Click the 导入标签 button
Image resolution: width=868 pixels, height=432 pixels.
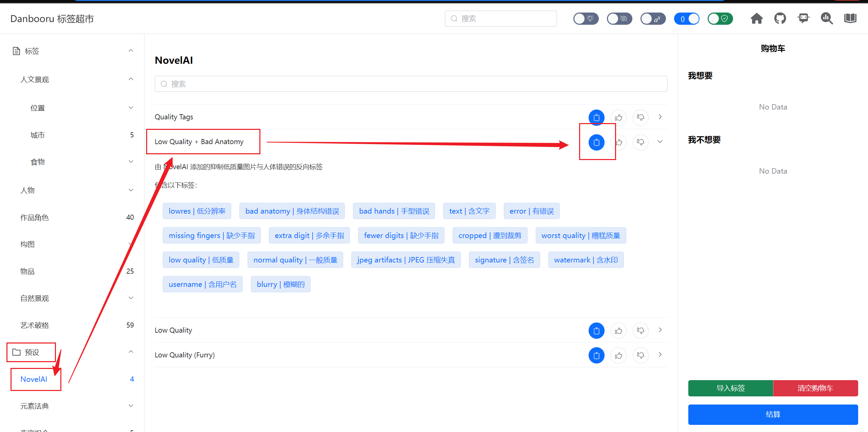point(730,388)
